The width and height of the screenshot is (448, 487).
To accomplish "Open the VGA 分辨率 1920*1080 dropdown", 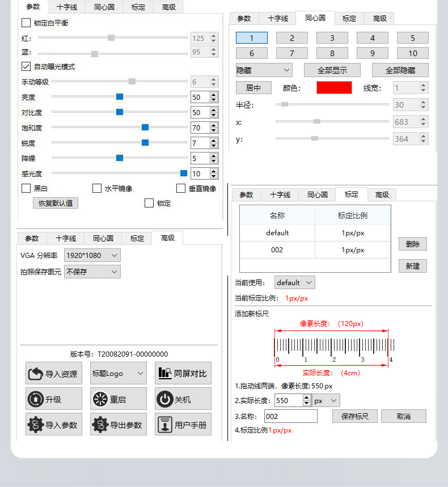I will click(92, 255).
